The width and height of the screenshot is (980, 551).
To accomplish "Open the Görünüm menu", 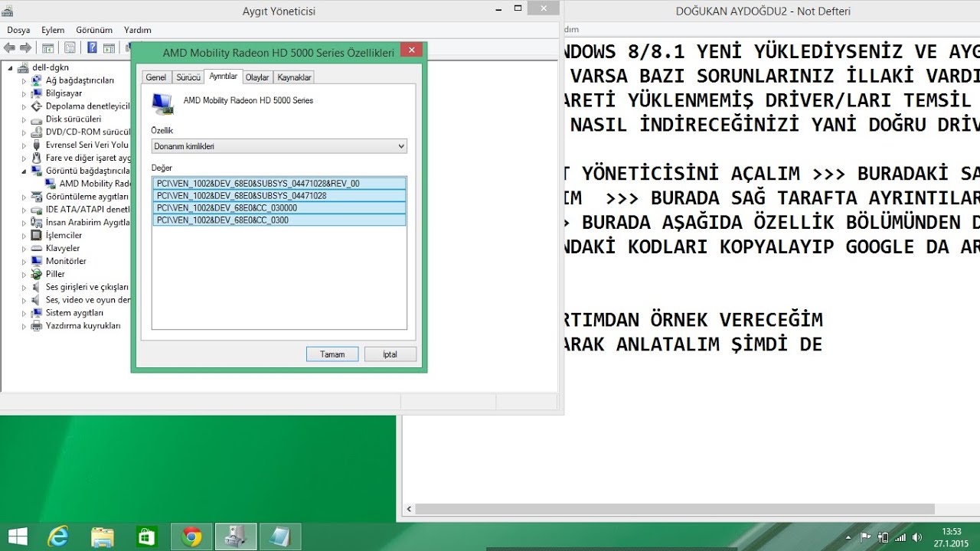I will (94, 30).
